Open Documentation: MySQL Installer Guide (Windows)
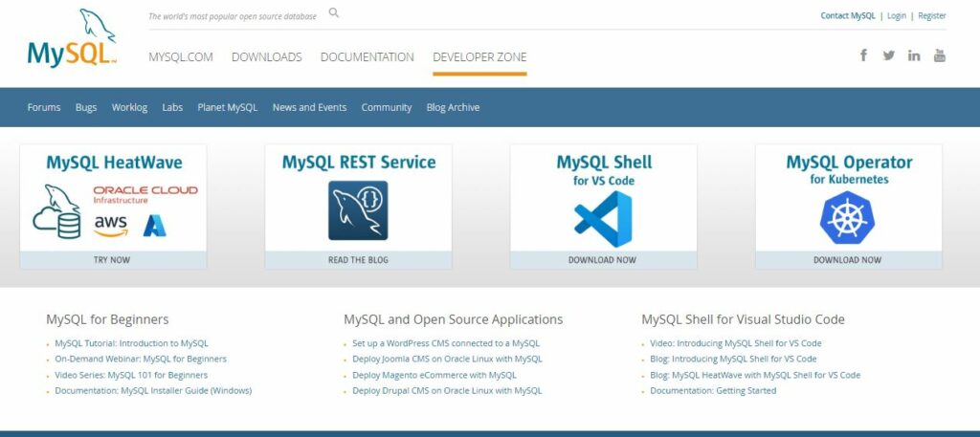 [x=153, y=391]
